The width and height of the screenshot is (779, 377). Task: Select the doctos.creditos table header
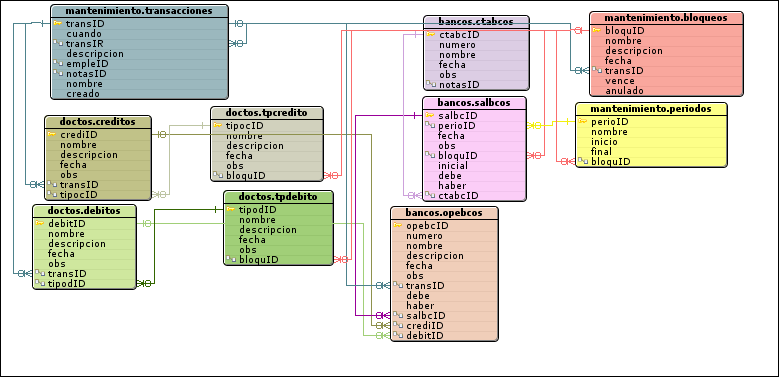[98, 122]
